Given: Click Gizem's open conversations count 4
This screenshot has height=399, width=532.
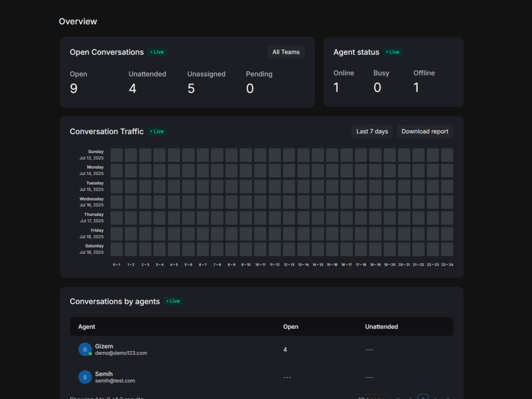Looking at the screenshot, I should tap(285, 350).
